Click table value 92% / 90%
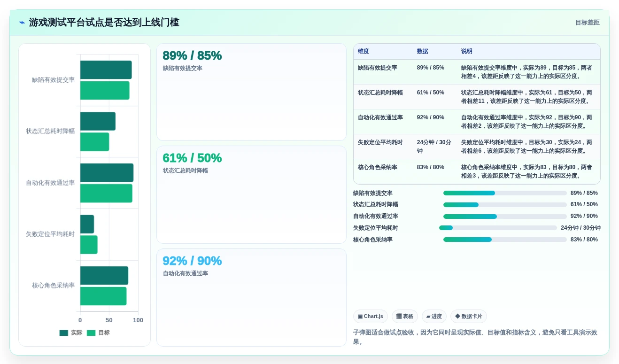Image resolution: width=619 pixels, height=364 pixels. (431, 117)
